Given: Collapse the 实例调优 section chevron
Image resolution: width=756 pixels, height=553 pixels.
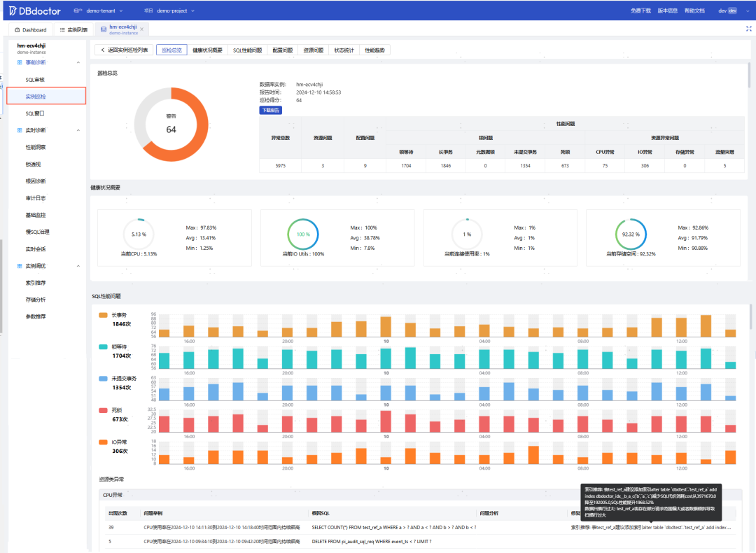Looking at the screenshot, I should (x=78, y=266).
